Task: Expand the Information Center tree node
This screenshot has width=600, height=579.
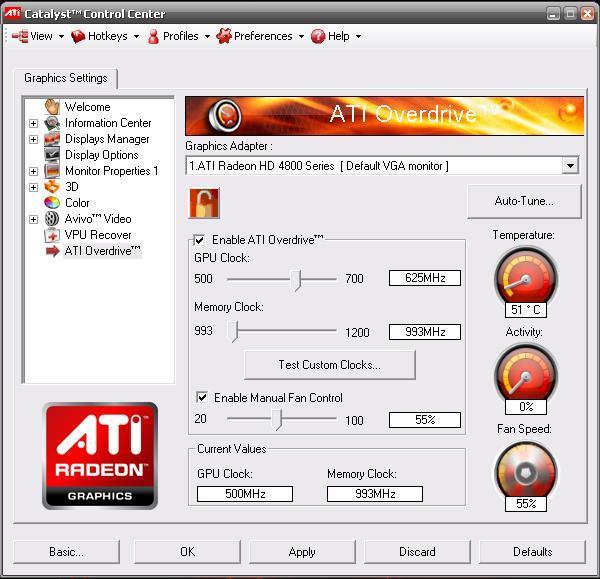Action: 33,123
